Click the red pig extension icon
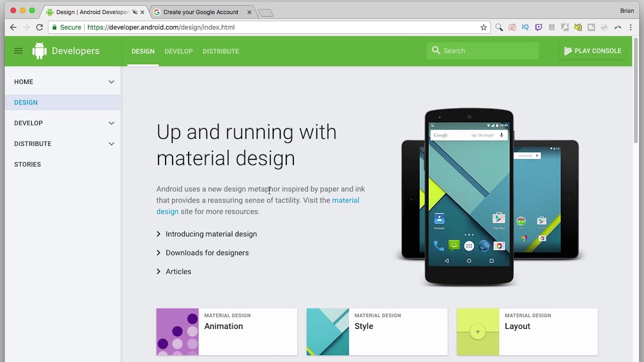The image size is (644, 362). point(512,27)
